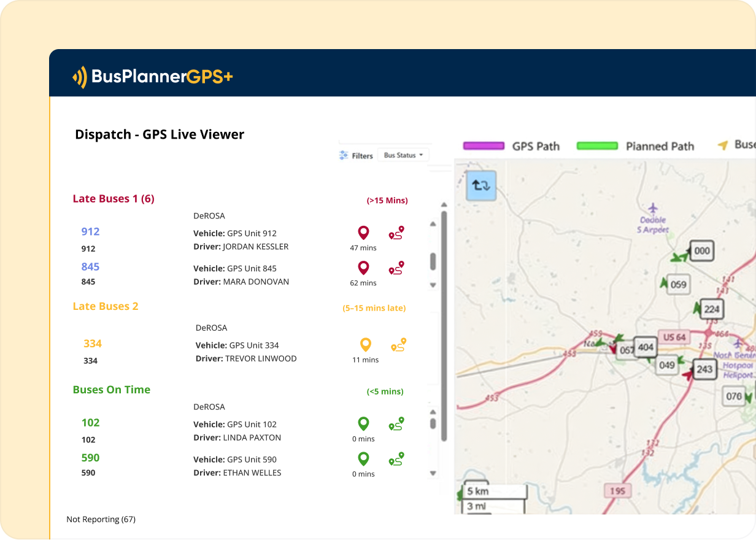This screenshot has width=756, height=540.
Task: Click the yellow location pin for bus 334
Action: tap(366, 345)
